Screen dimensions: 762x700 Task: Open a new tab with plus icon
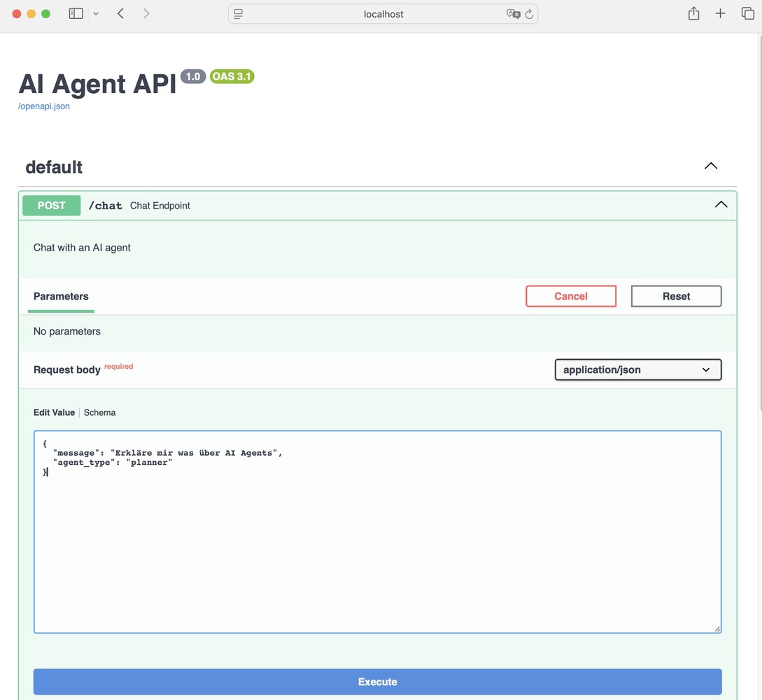(720, 13)
